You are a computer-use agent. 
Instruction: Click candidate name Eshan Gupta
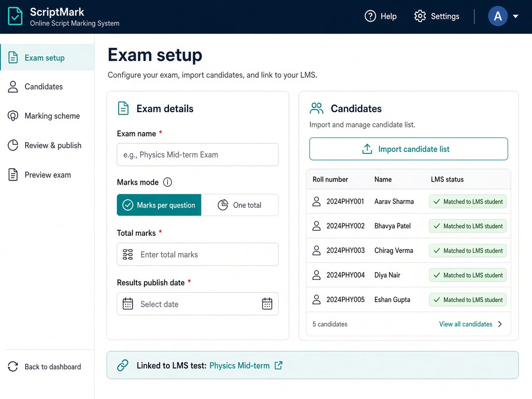click(392, 300)
